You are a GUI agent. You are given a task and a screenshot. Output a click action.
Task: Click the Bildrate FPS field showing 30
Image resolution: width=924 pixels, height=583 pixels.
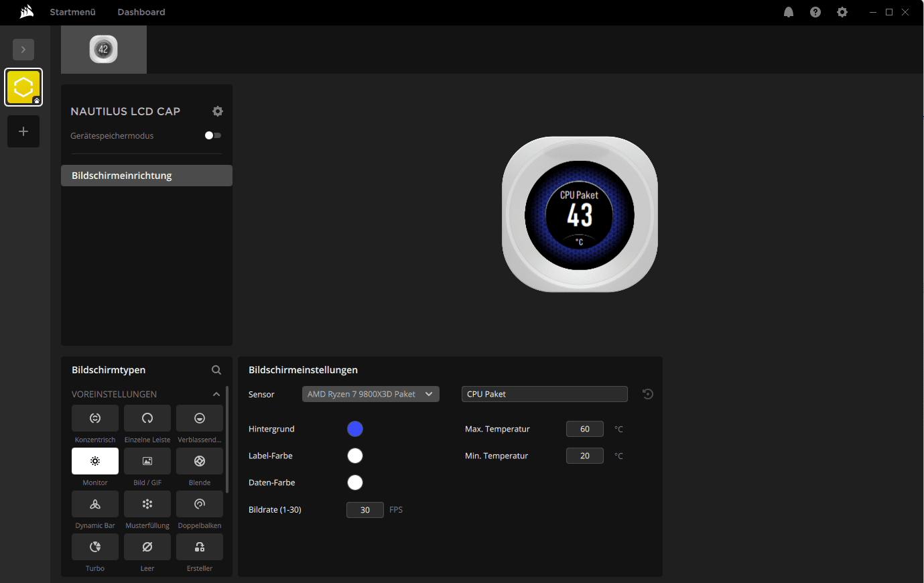(x=365, y=510)
